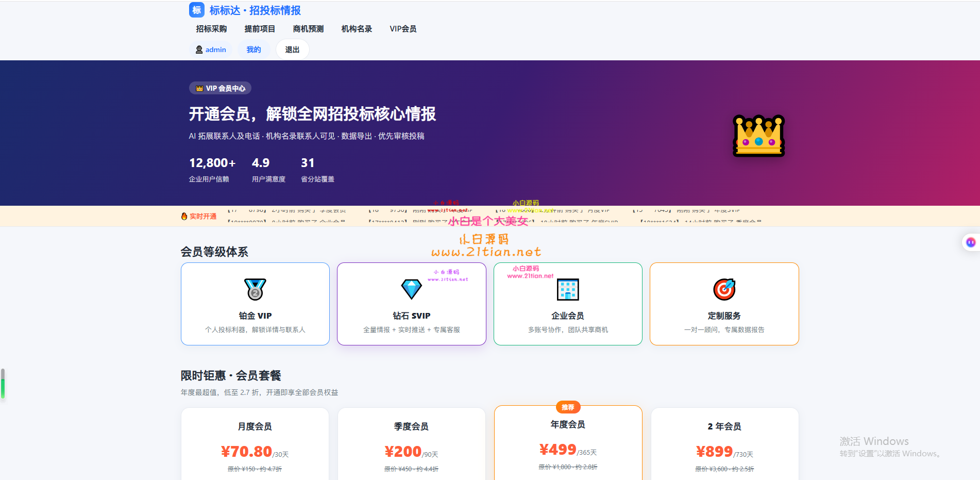980x480 pixels.
Task: Click the 企业会员 building icon
Action: (x=568, y=289)
